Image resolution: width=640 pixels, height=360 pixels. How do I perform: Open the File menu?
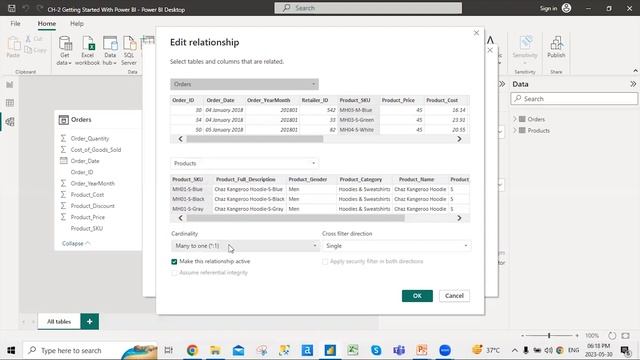coord(16,24)
